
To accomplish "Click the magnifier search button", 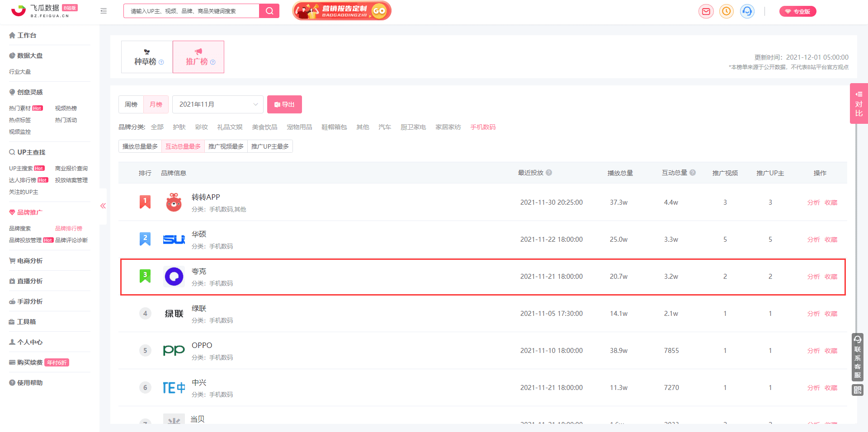I will click(x=269, y=11).
